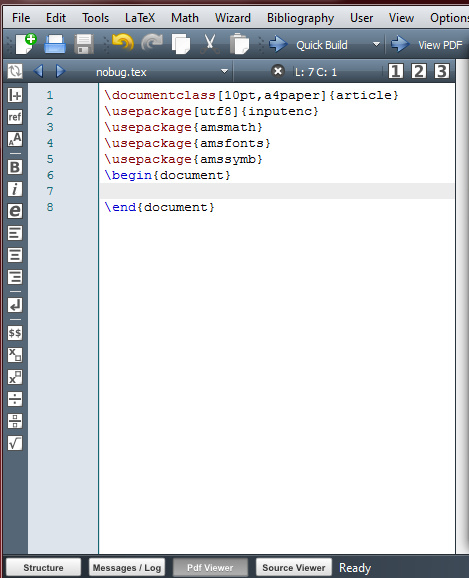Screen dimensions: 469x578
Task: Click bookmark 3 button
Action: tap(441, 71)
